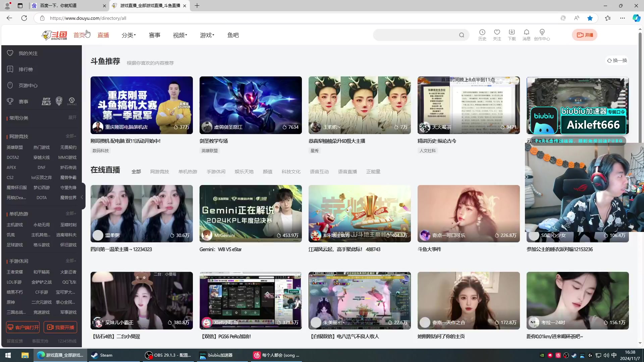
Task: Open the 虚弱剑圣怒江 stream thumbnail
Action: (251, 105)
